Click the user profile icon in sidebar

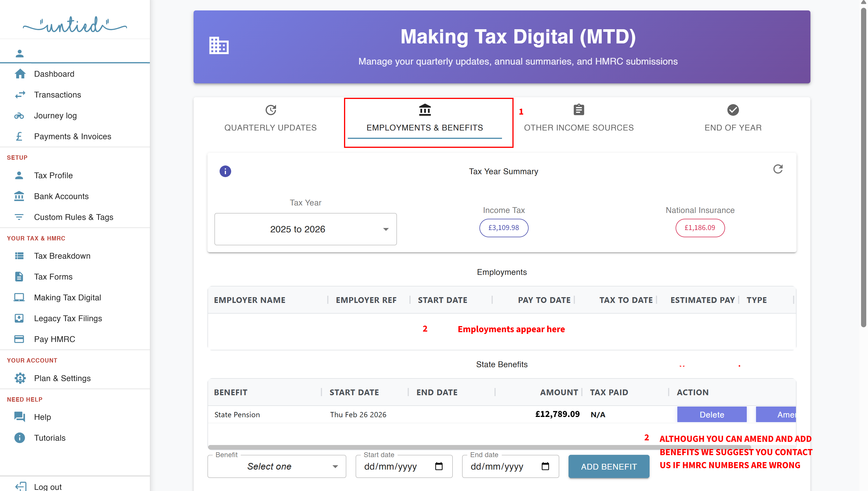click(x=20, y=53)
